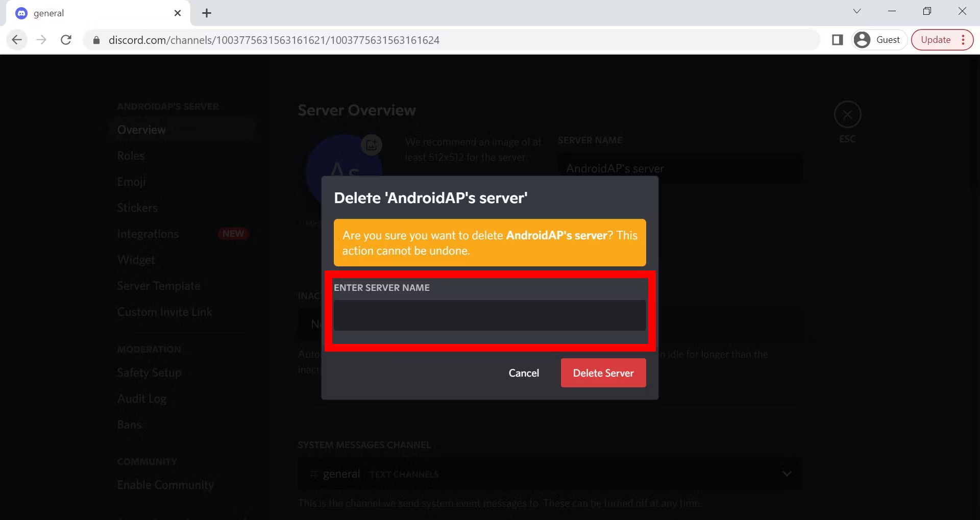This screenshot has height=520, width=980.
Task: Click the yellow deletion warning message
Action: pyautogui.click(x=490, y=243)
